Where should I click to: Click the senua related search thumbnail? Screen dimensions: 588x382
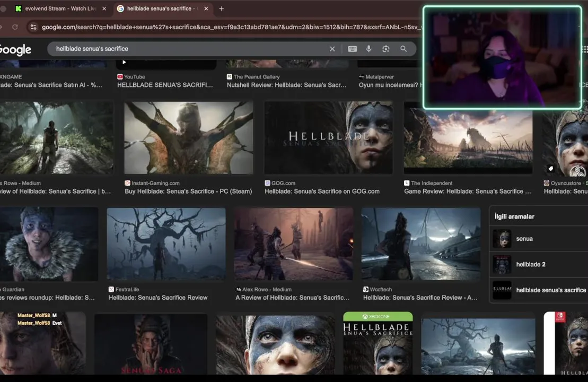(x=502, y=239)
